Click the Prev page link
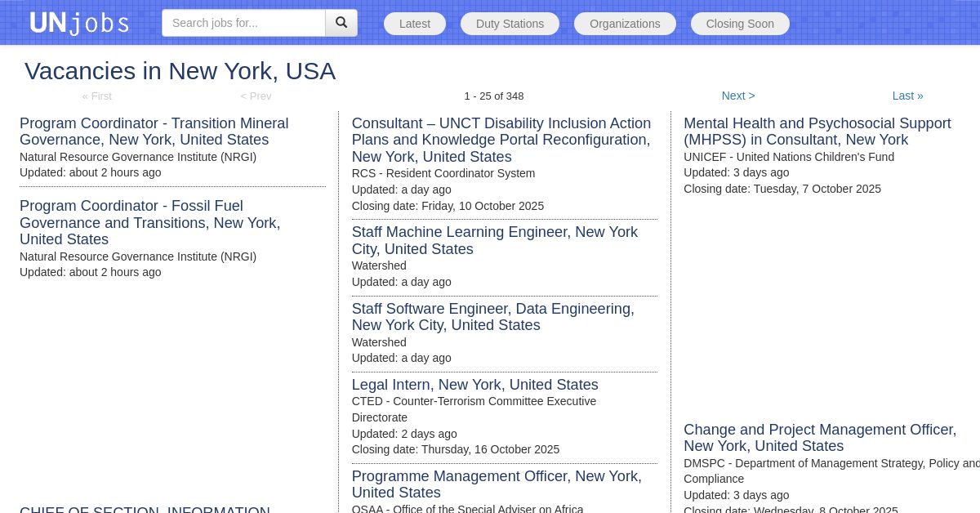The width and height of the screenshot is (980, 513). click(256, 96)
